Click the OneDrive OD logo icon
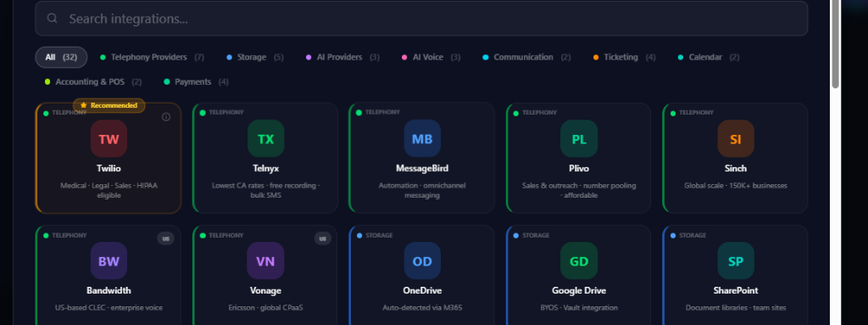Viewport: 868px width, 325px height. pyautogui.click(x=422, y=261)
